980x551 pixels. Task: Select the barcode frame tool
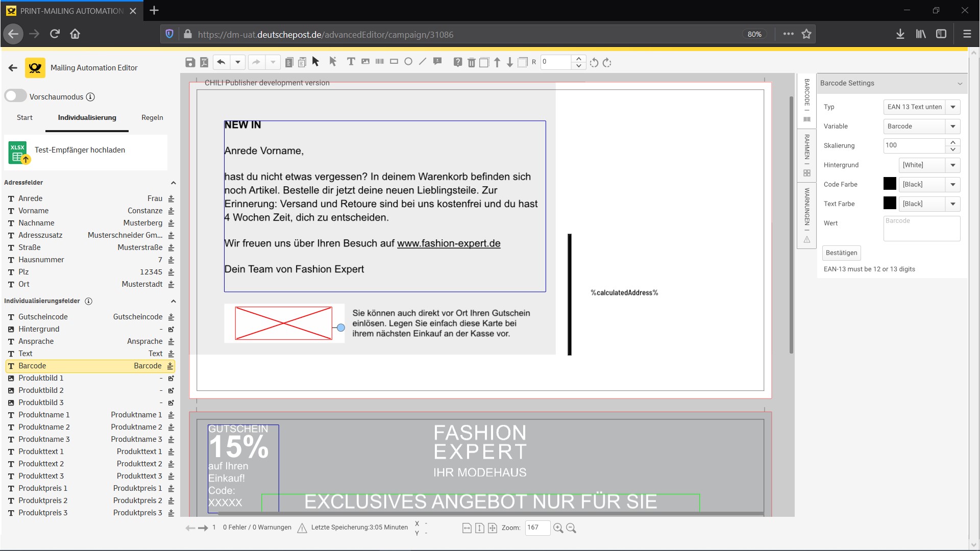tap(380, 62)
